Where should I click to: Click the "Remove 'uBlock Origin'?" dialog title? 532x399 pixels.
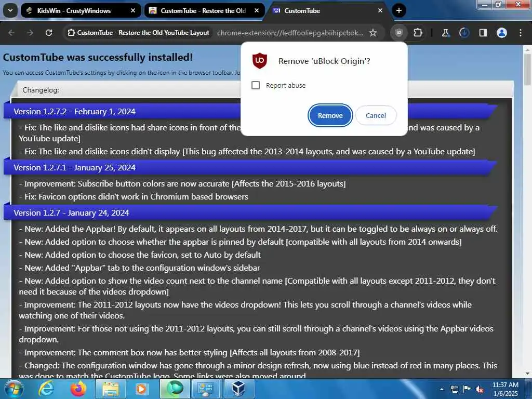(324, 61)
